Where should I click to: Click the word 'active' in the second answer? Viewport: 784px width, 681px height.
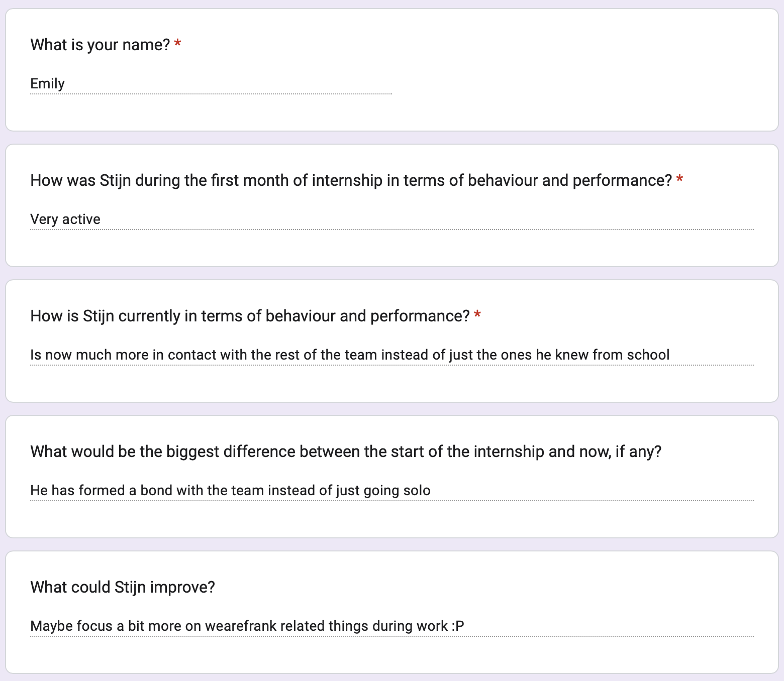pyautogui.click(x=81, y=219)
